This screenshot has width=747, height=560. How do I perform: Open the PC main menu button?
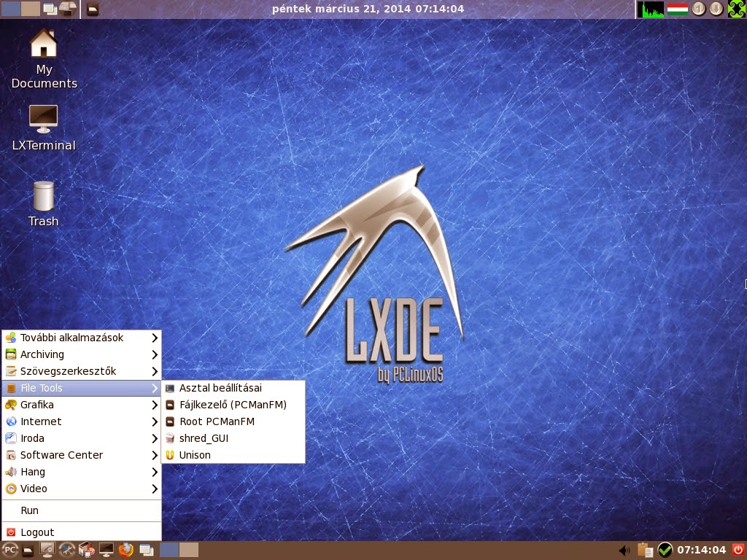pos(9,551)
